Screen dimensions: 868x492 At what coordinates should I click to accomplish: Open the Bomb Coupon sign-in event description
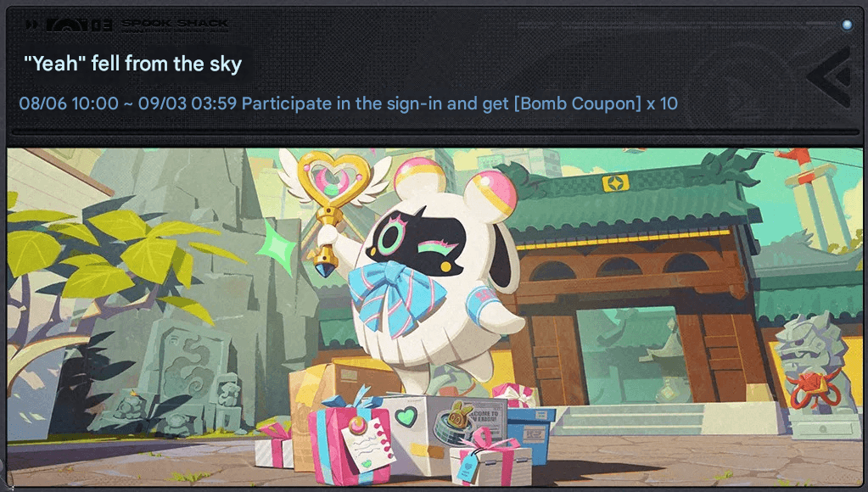coord(460,103)
